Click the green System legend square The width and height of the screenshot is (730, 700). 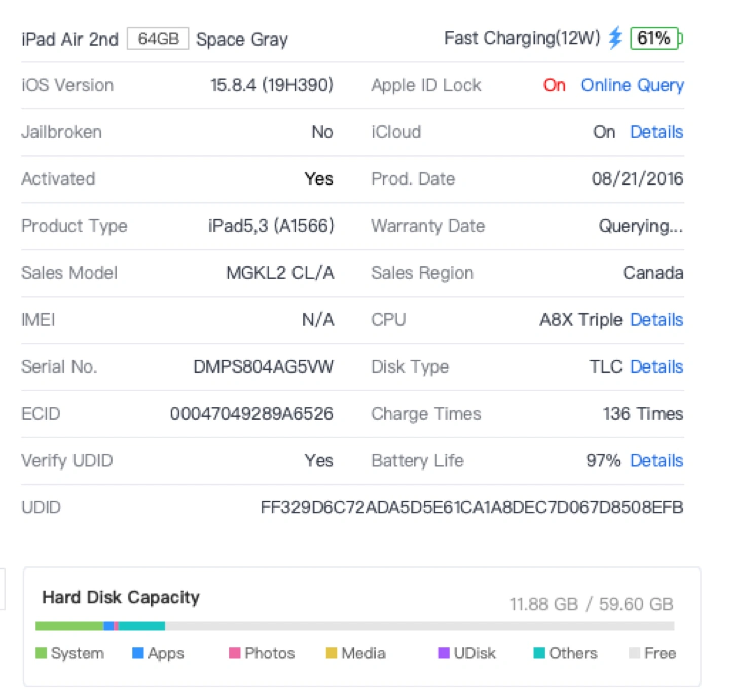pyautogui.click(x=41, y=653)
